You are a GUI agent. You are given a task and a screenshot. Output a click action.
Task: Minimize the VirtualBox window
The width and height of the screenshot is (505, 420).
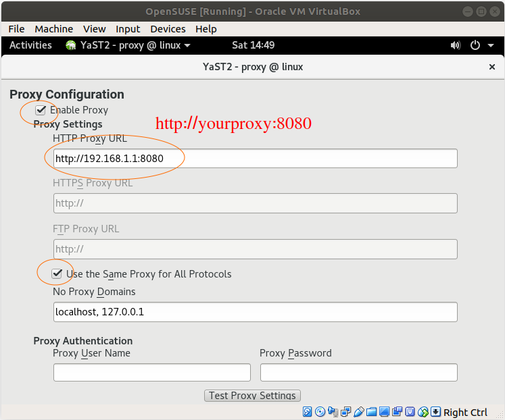(468, 11)
